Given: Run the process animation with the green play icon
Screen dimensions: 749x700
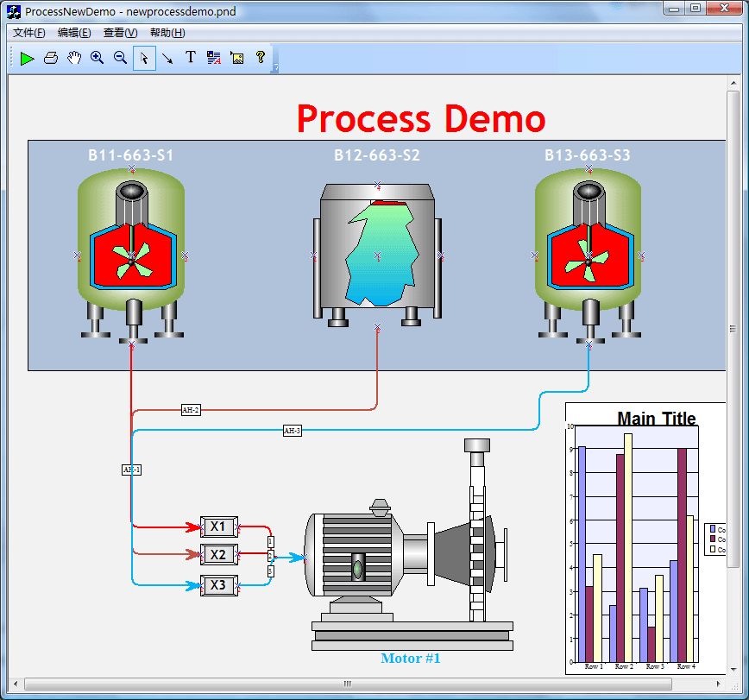Looking at the screenshot, I should (27, 58).
